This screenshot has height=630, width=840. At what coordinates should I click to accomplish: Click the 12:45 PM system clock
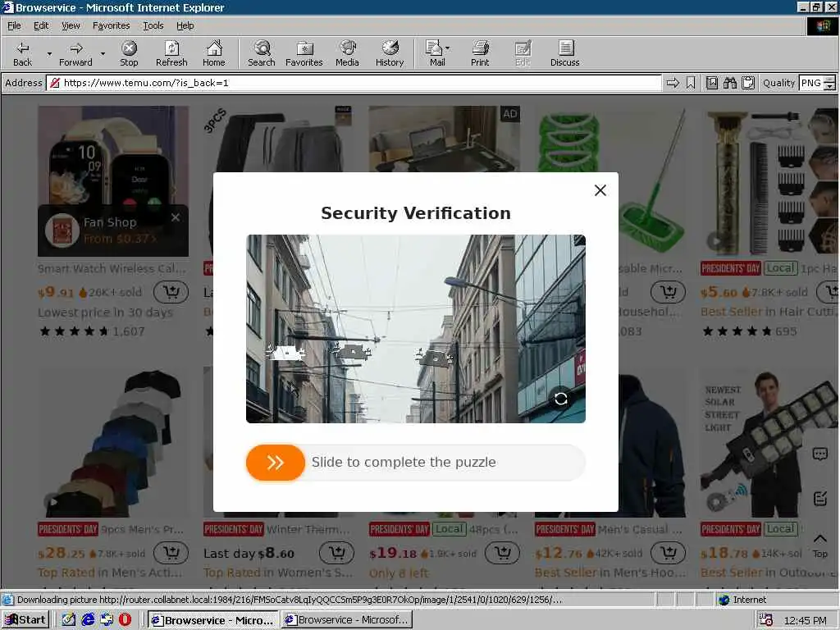[x=805, y=620]
